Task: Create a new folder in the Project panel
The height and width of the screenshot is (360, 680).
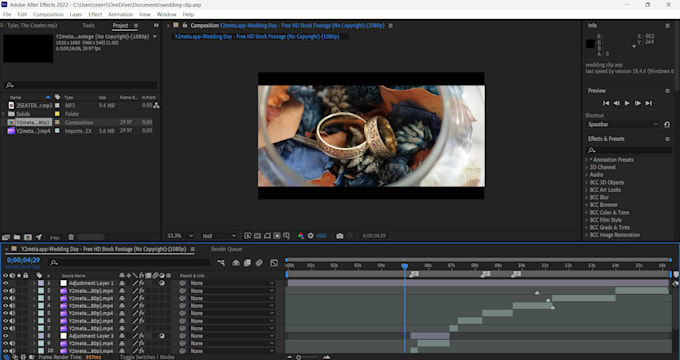Action: coord(17,237)
